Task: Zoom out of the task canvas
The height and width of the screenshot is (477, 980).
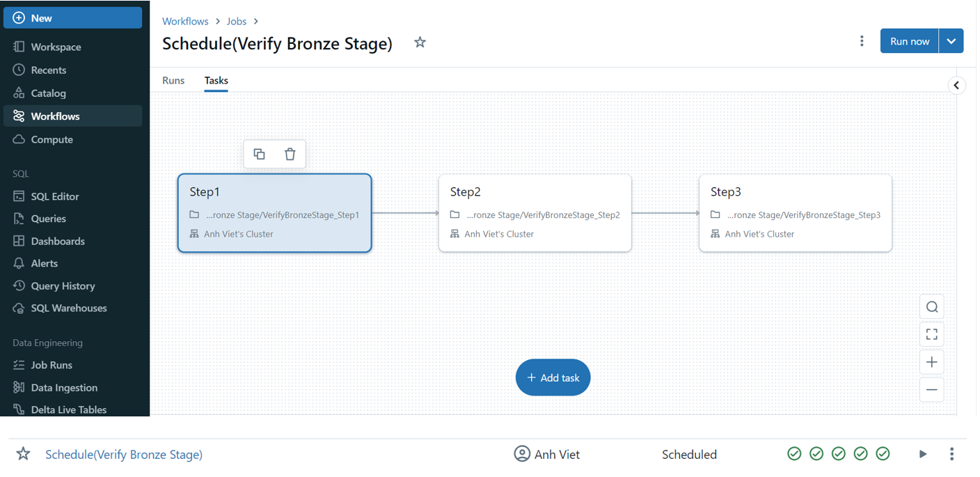Action: coord(931,389)
